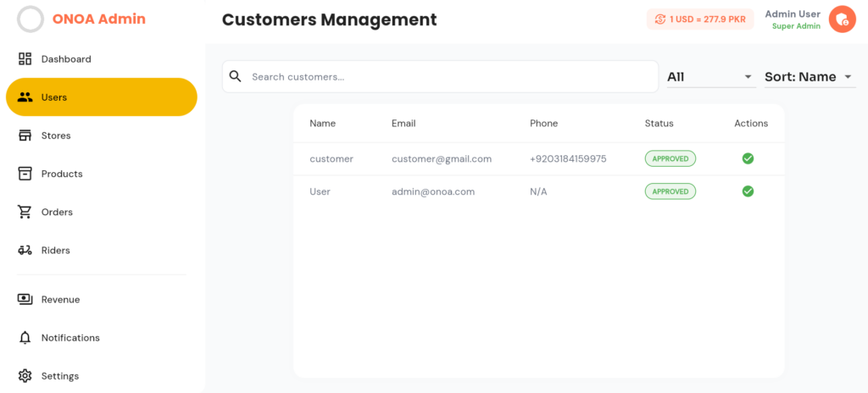Click the Actions column header
This screenshot has height=393, width=868.
click(751, 124)
